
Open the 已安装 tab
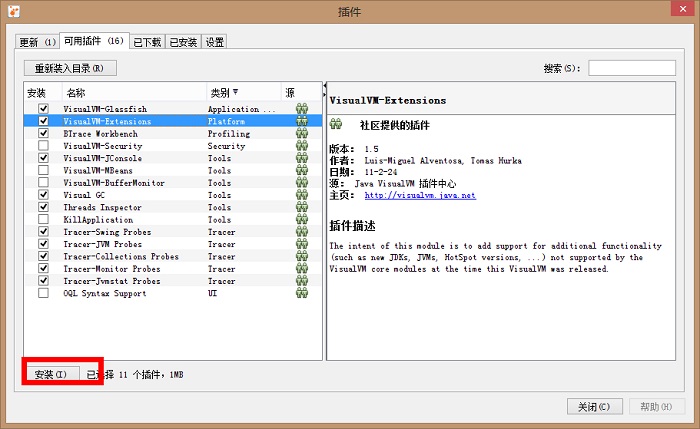[183, 42]
